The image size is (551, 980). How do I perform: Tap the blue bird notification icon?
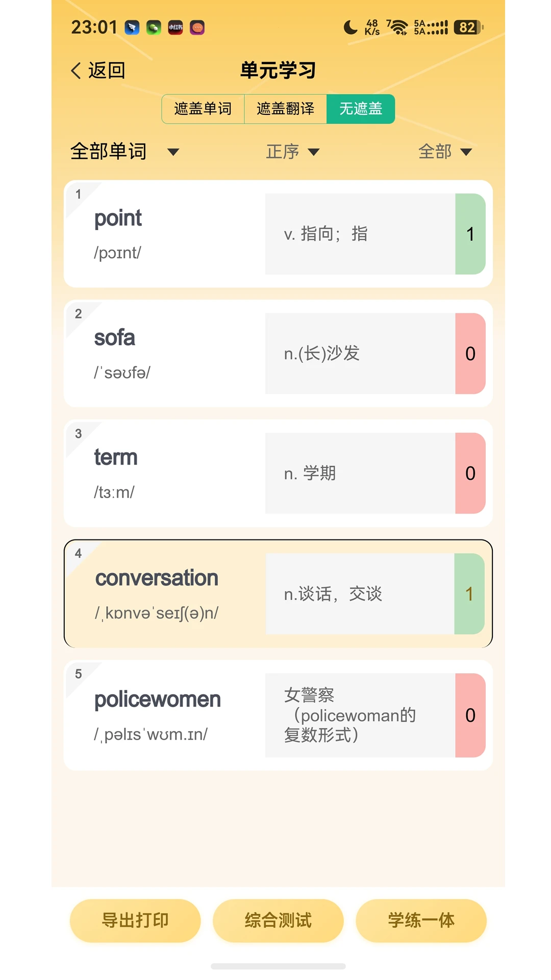click(132, 28)
